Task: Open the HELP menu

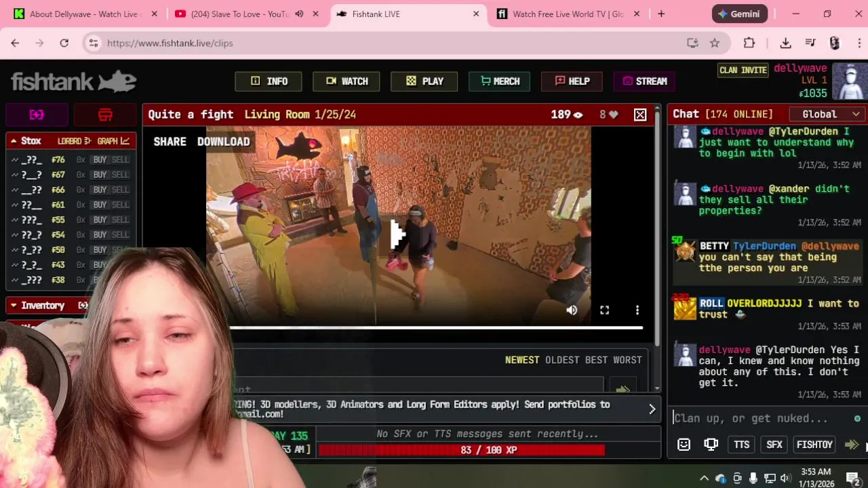Action: [x=572, y=81]
